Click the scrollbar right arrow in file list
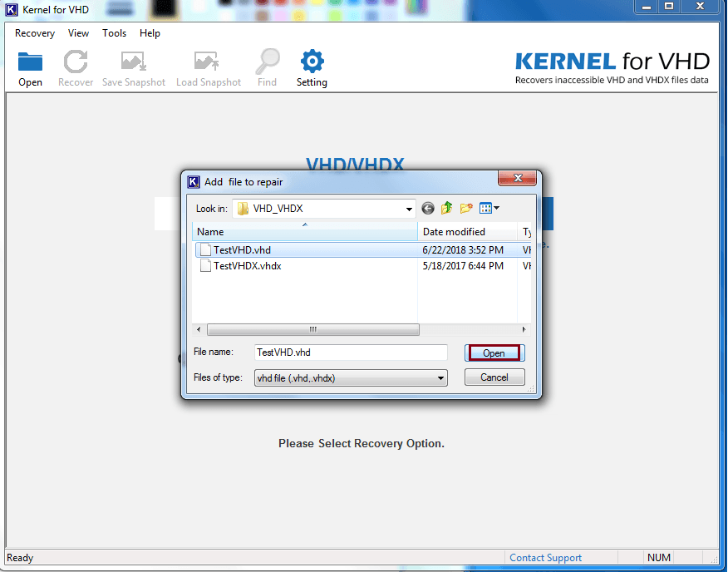 click(524, 330)
